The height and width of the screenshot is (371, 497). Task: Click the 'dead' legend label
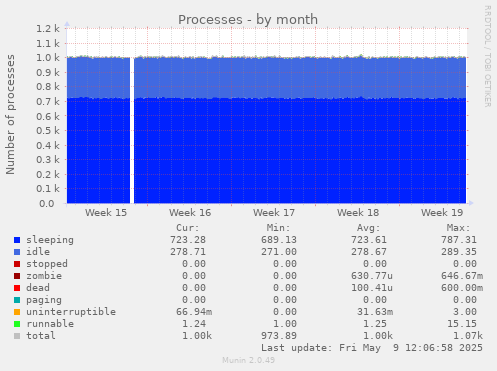click(38, 288)
